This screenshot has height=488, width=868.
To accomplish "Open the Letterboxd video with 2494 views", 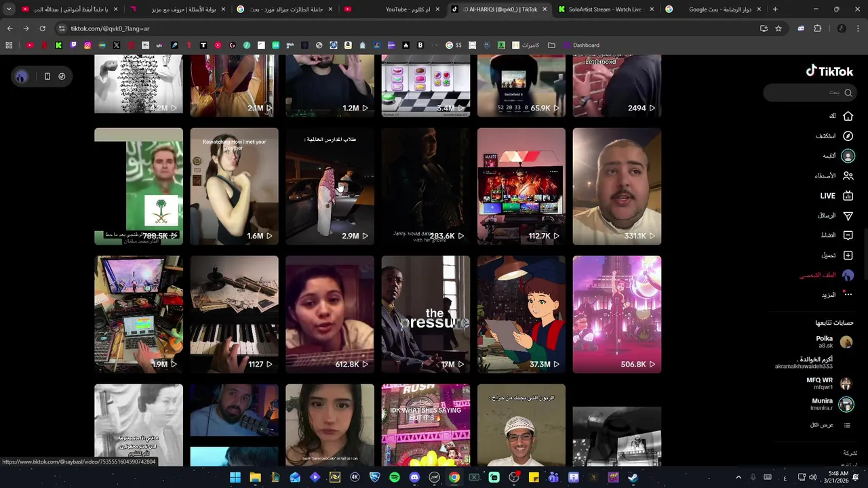I will point(616,86).
